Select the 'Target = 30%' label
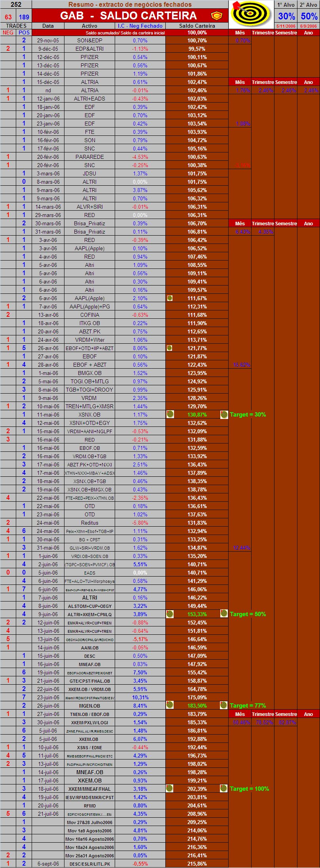Viewport: 320px width, 868px height. click(x=248, y=415)
